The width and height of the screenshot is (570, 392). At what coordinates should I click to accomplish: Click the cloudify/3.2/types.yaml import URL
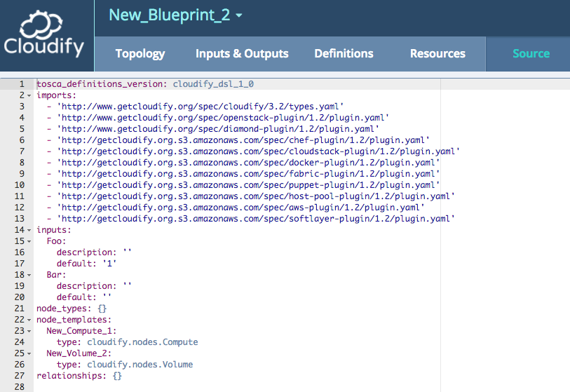coord(201,107)
